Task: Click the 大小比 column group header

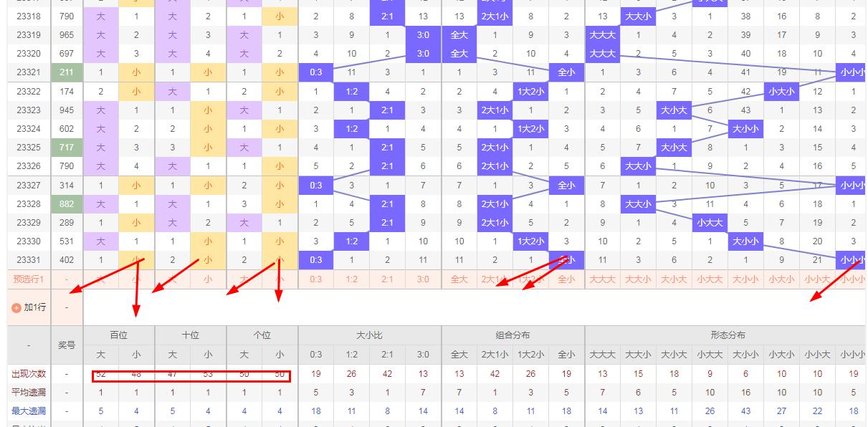Action: coord(369,335)
